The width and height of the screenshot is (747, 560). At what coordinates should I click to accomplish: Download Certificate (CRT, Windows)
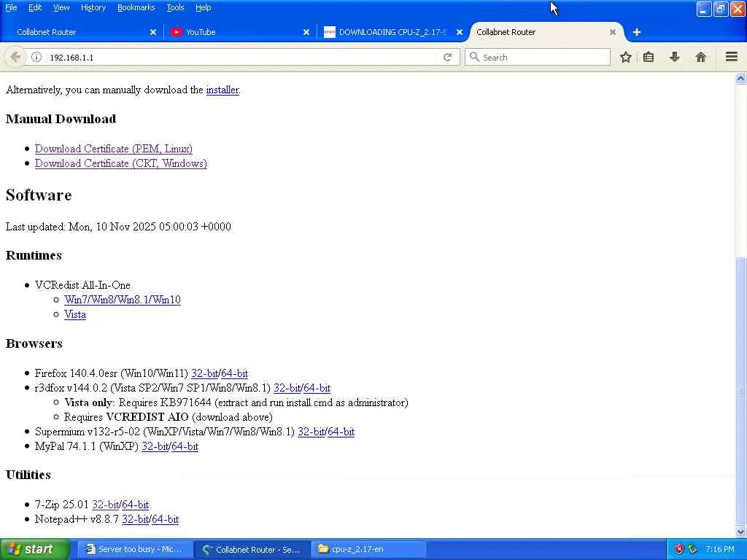point(121,163)
